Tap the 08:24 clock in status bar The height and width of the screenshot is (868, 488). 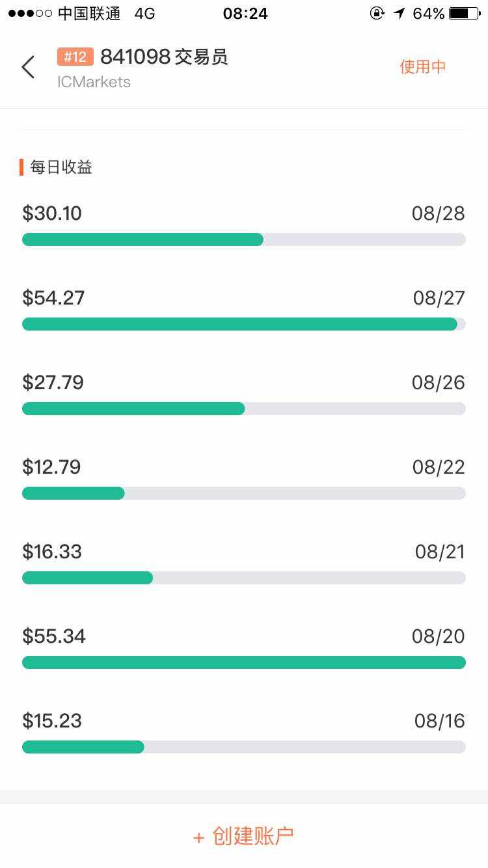point(245,14)
